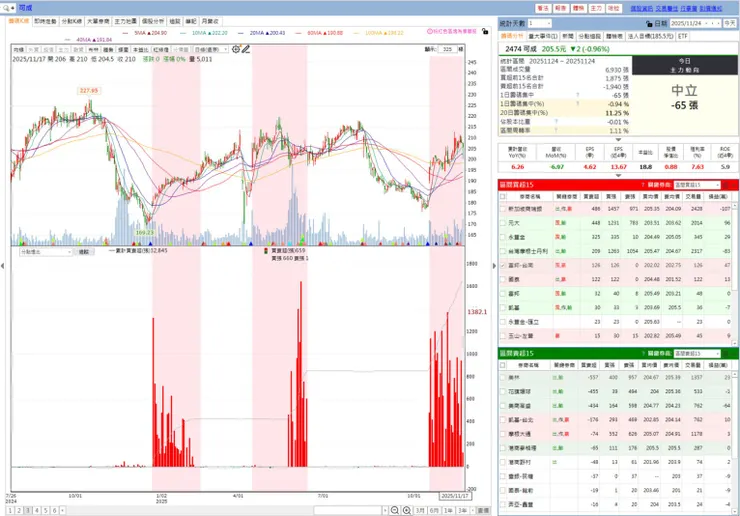The height and width of the screenshot is (516, 740).
Task: Click the 3月 range button
Action: click(x=420, y=510)
